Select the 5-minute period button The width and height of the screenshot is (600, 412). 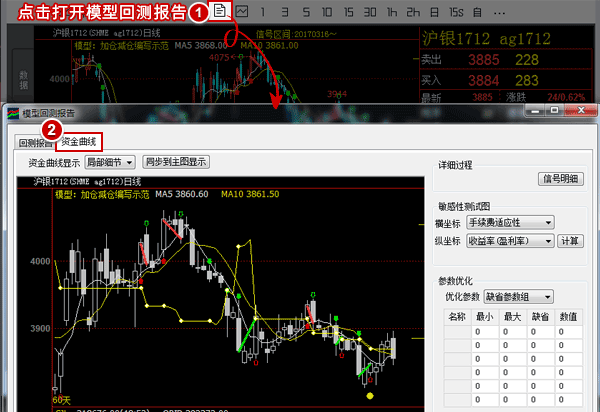307,12
